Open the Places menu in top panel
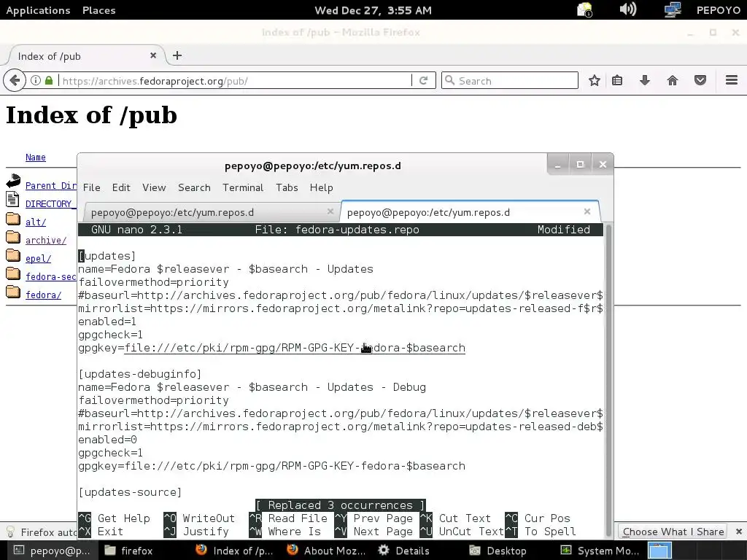The height and width of the screenshot is (560, 747). (98, 10)
